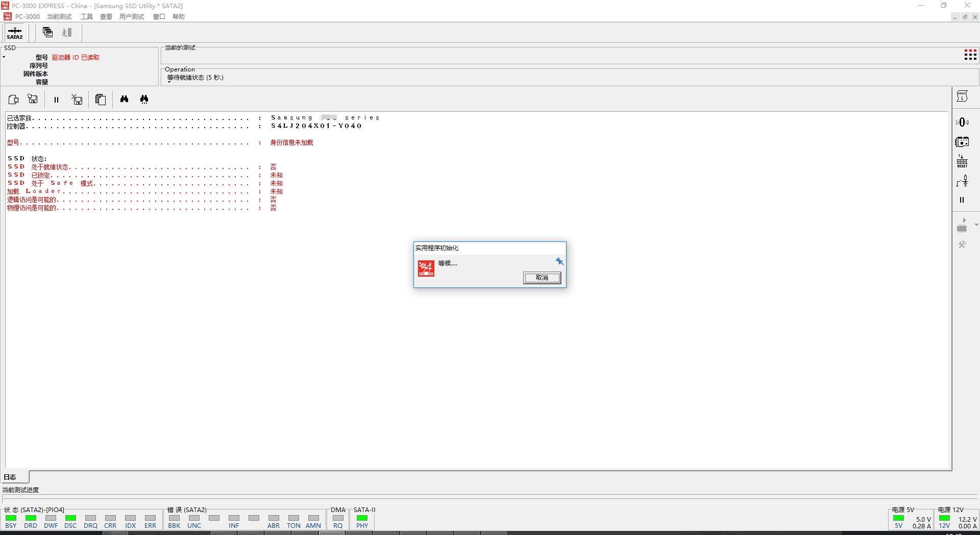The height and width of the screenshot is (535, 980).
Task: Click the operation status 等待就绪状态 text
Action: [195, 78]
